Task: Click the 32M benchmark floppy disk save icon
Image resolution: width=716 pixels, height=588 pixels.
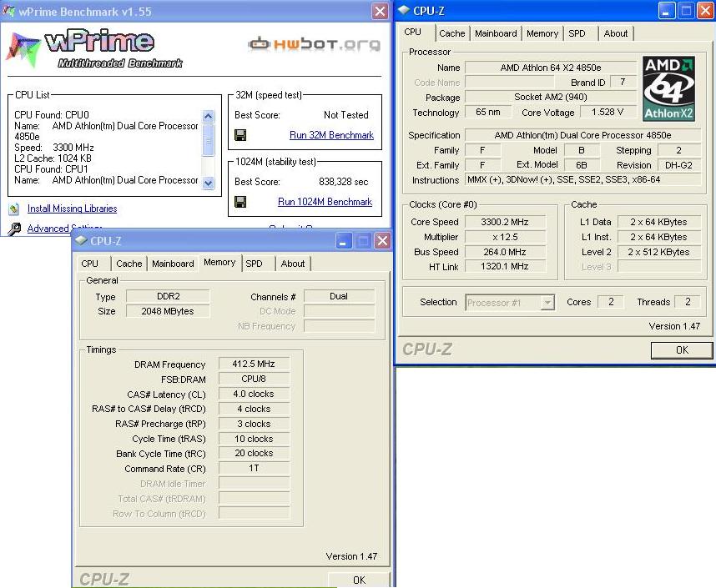Action: coord(240,134)
